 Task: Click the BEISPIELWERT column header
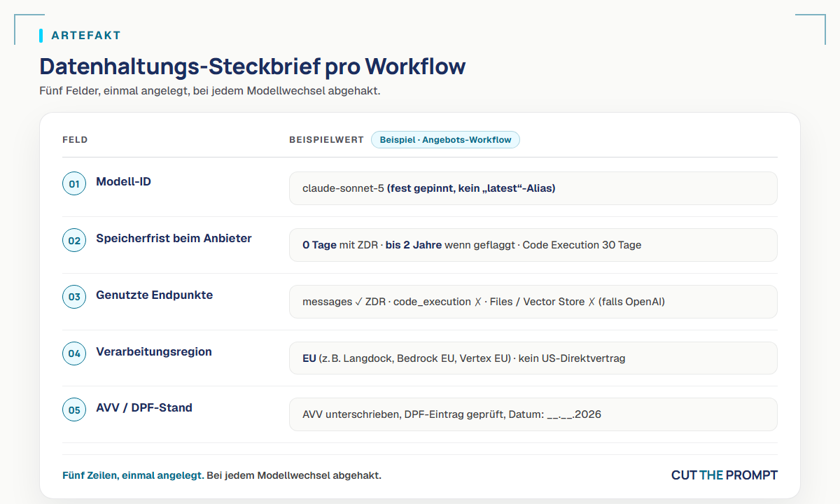[326, 140]
